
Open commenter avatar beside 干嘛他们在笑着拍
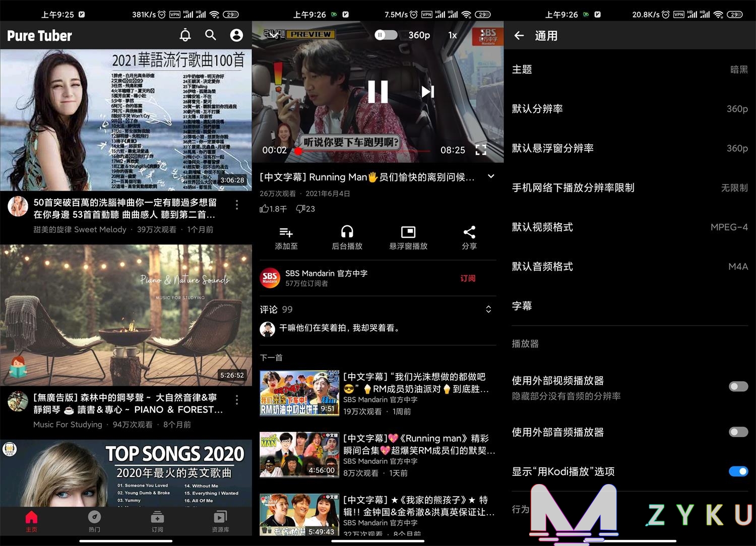tap(267, 329)
